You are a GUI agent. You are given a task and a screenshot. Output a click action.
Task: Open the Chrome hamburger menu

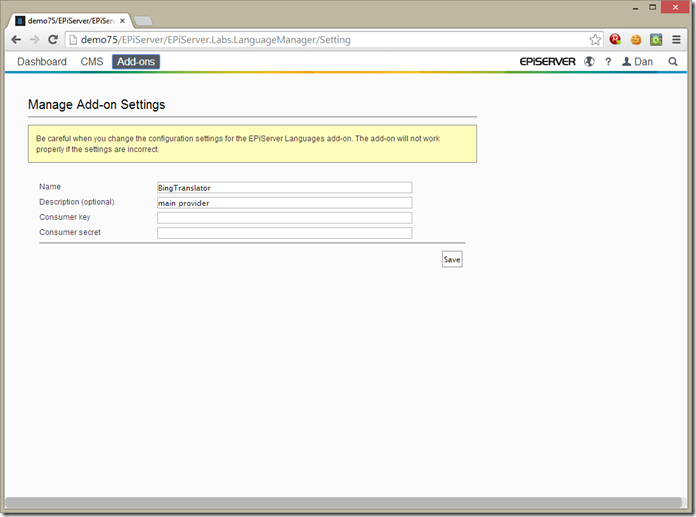(x=677, y=40)
